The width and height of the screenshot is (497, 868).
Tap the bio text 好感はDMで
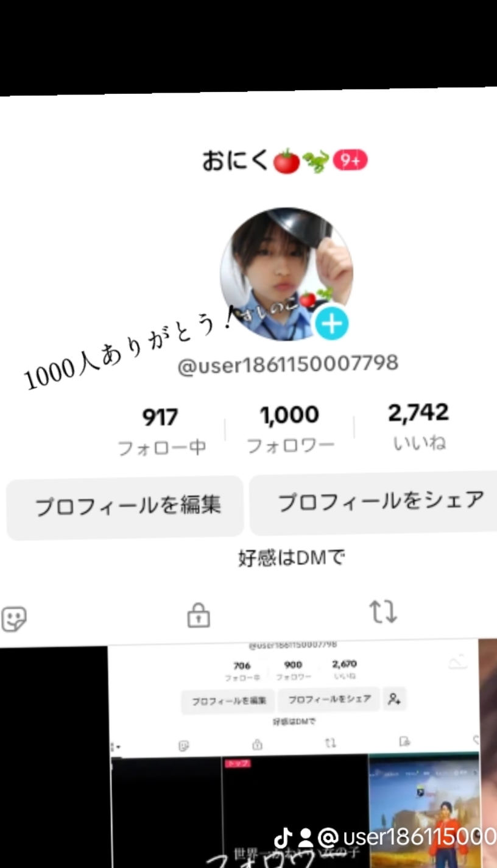[x=292, y=557]
